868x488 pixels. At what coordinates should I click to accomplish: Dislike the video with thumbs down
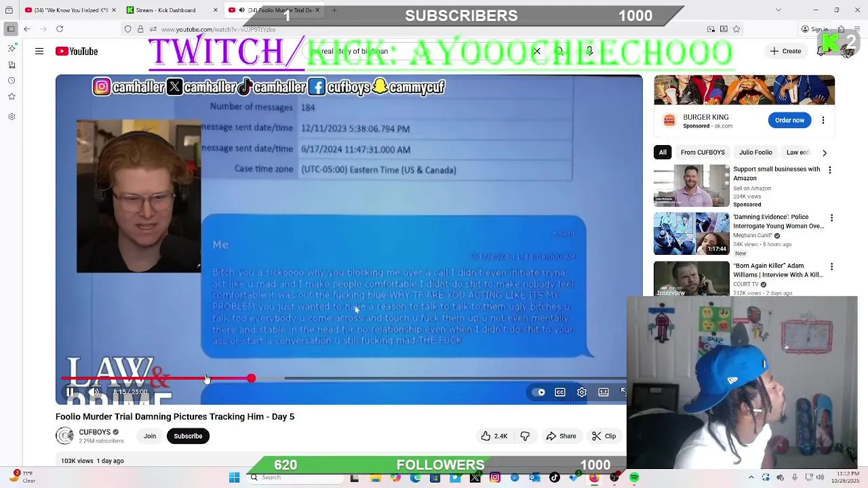click(525, 436)
